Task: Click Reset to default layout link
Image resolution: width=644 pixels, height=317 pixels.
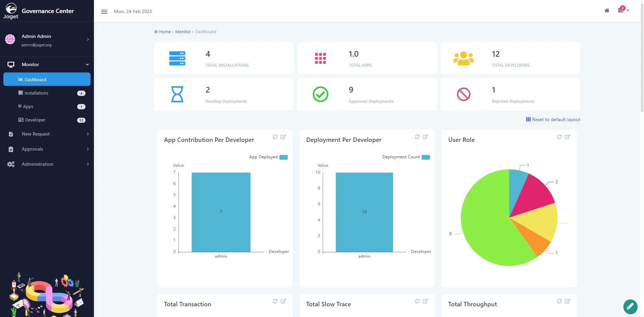Action: 553,119
